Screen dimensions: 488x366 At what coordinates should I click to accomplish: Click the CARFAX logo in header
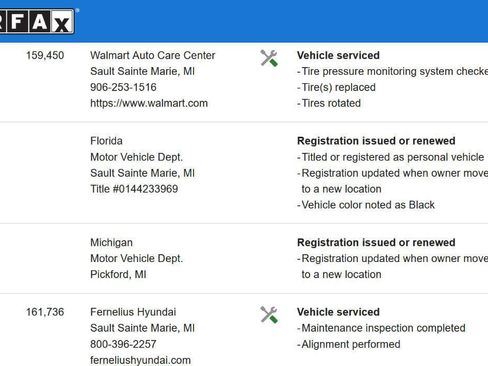[x=37, y=21]
